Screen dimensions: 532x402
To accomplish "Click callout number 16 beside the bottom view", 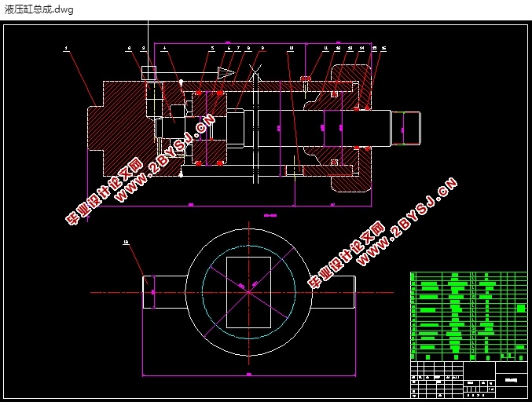I will [126, 243].
